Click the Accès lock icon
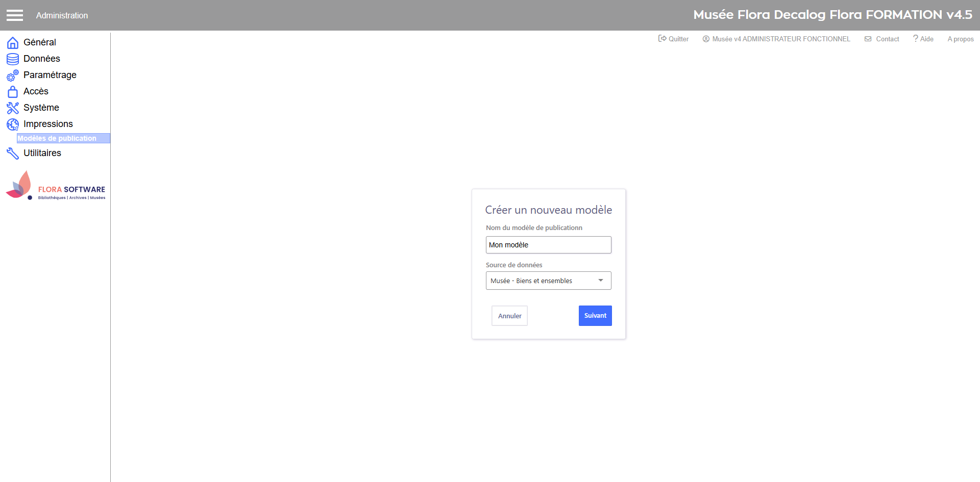The width and height of the screenshot is (980, 482). [13, 92]
